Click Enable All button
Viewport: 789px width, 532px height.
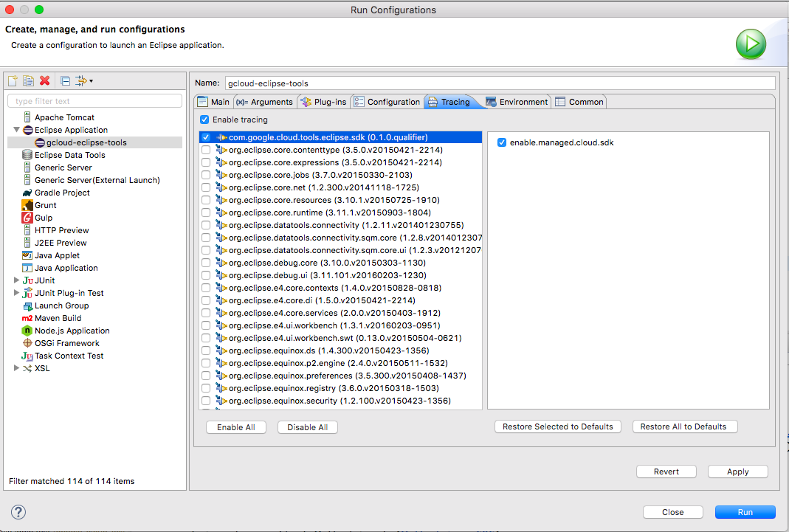point(236,427)
